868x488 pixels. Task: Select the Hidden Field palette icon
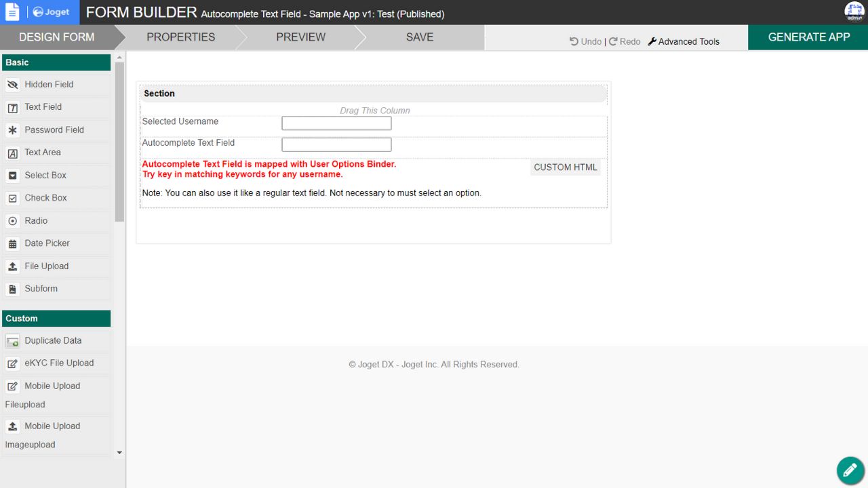[x=12, y=85]
